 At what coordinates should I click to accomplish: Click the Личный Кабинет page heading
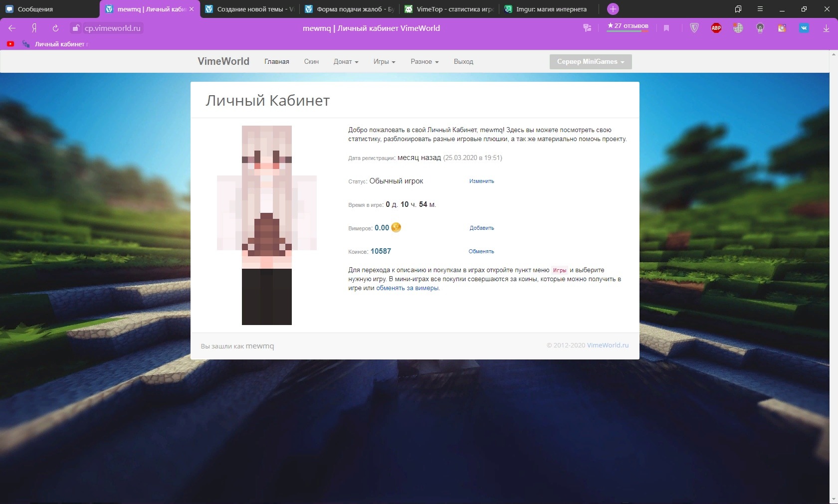(268, 101)
